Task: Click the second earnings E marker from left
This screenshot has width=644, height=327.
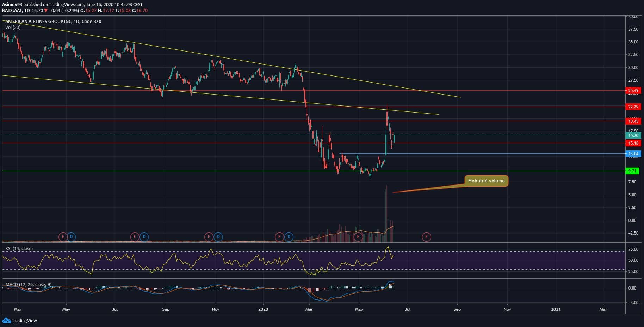Action: point(135,237)
